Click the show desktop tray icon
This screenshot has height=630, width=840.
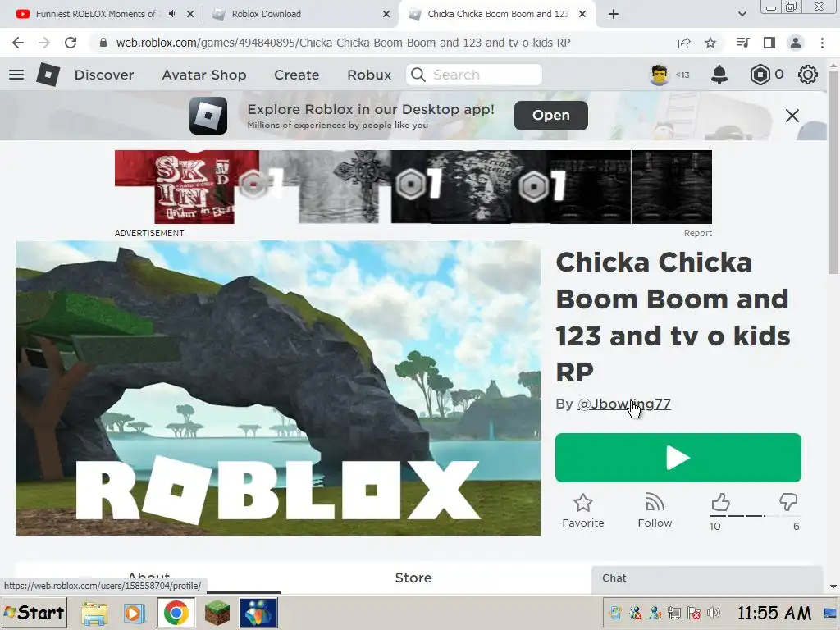[x=830, y=613]
